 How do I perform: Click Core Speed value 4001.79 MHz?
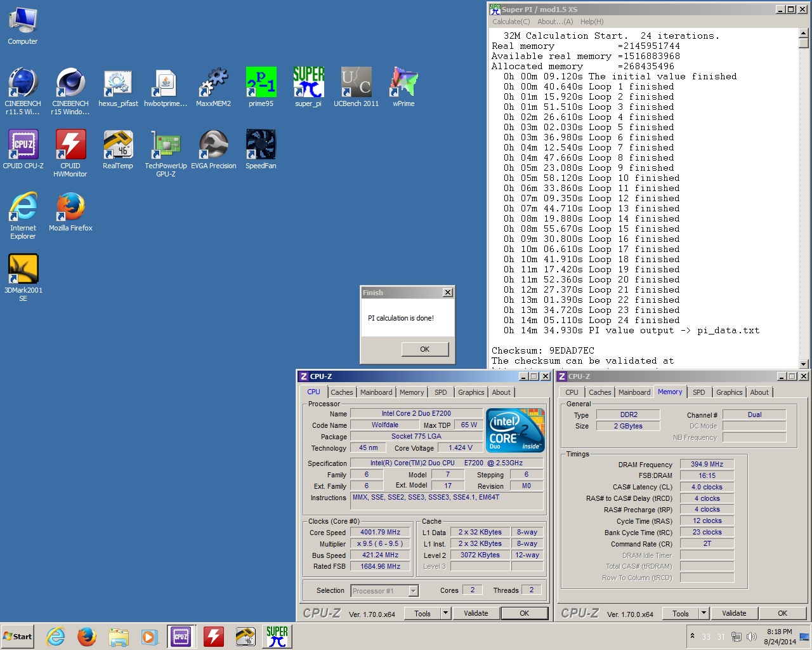[x=381, y=533]
